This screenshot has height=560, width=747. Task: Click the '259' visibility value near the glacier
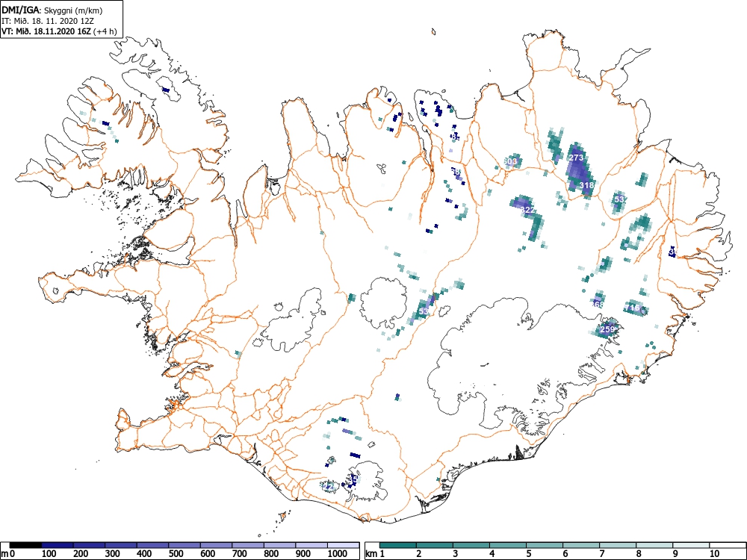pos(607,329)
